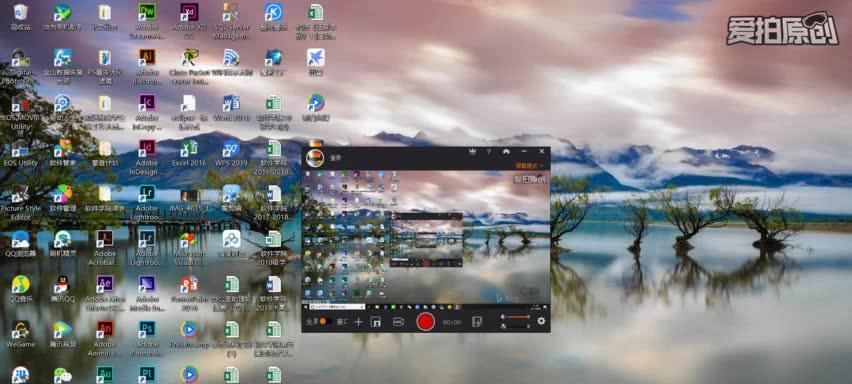Open Adobe Prelude (Pl) shortcut
Screen dimensions: 852x384
tap(147, 374)
